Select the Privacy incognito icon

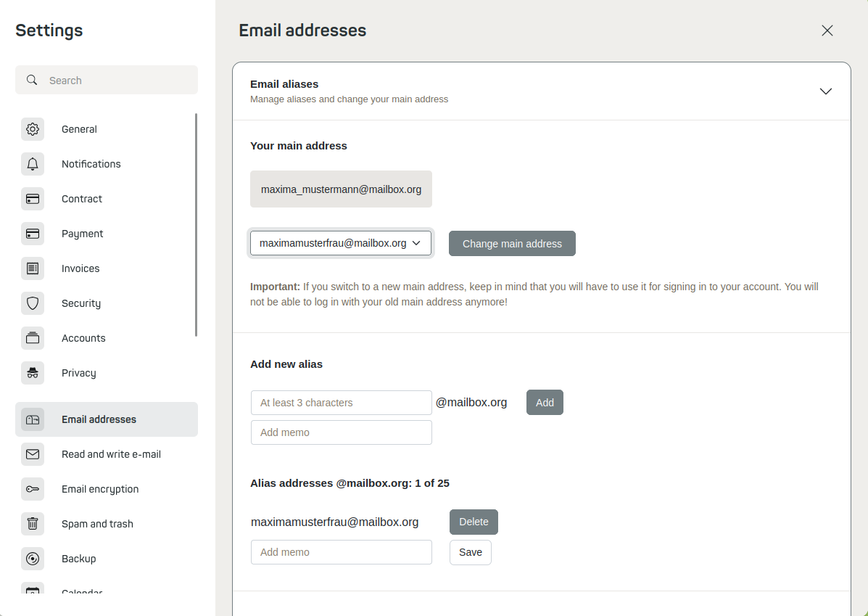[x=33, y=373]
